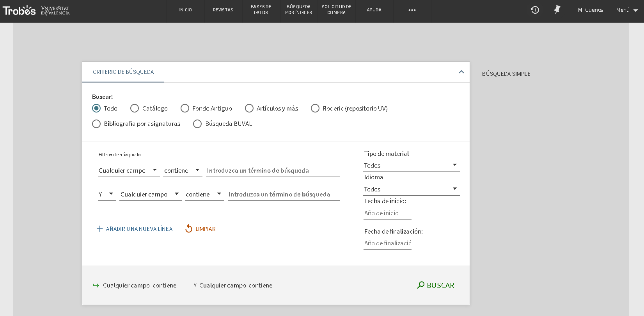Select the Búsqueda BUVAL radio button
This screenshot has width=644, height=316.
tap(197, 124)
